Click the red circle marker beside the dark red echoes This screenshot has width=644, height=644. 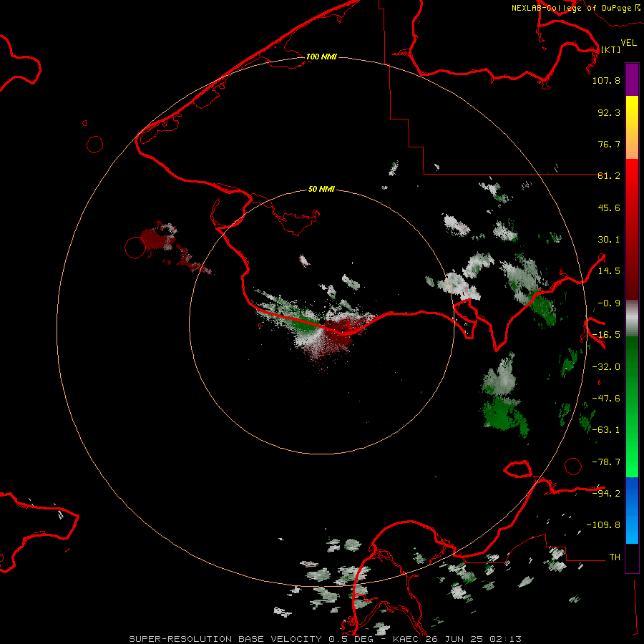[x=135, y=248]
